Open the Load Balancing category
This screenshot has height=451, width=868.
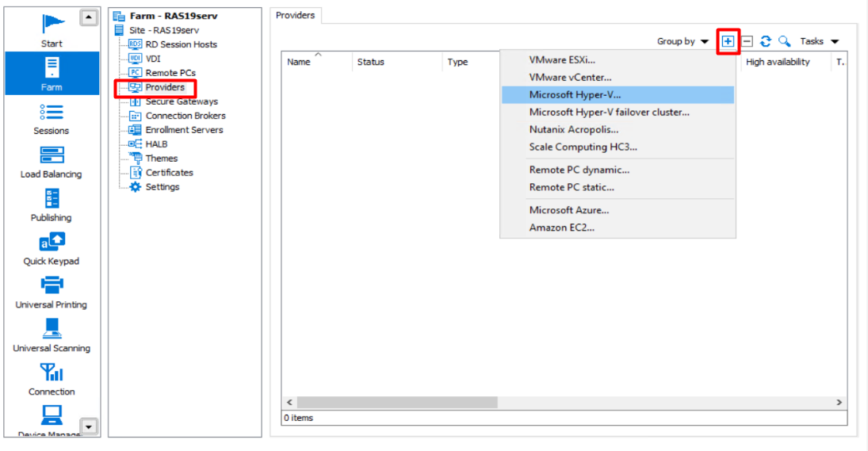52,162
